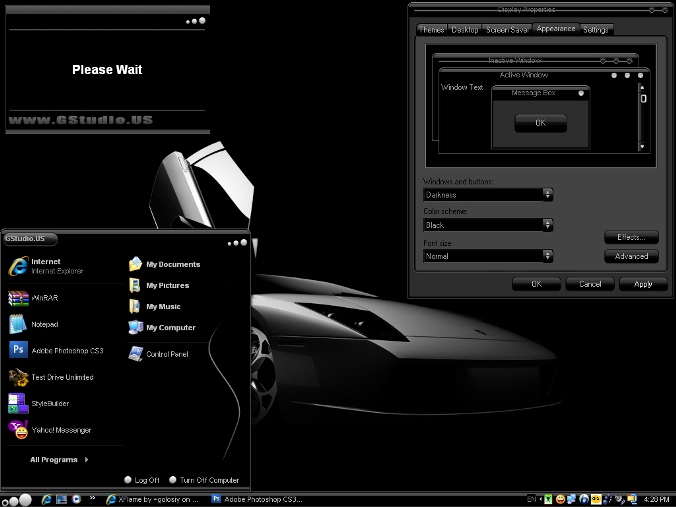
Task: Click the blue music notes tray icon
Action: [608, 499]
